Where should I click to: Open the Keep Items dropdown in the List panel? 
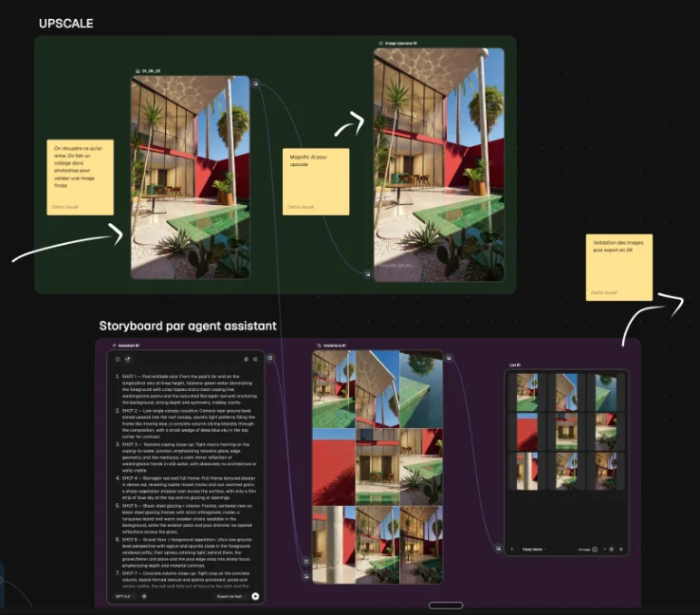click(x=534, y=550)
